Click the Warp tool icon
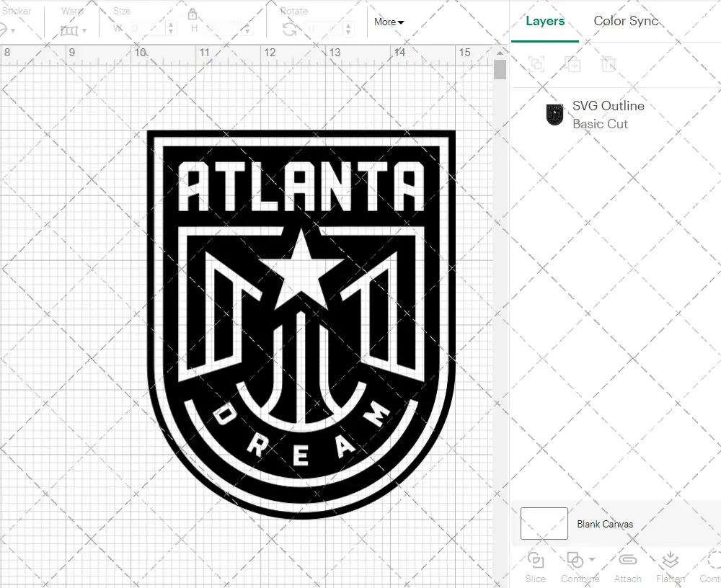This screenshot has height=588, width=721. pos(70,30)
